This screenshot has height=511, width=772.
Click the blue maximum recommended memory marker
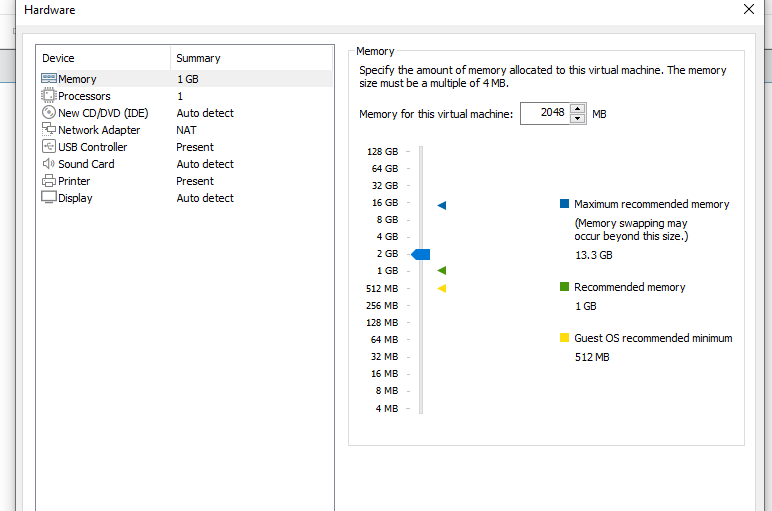click(x=442, y=205)
